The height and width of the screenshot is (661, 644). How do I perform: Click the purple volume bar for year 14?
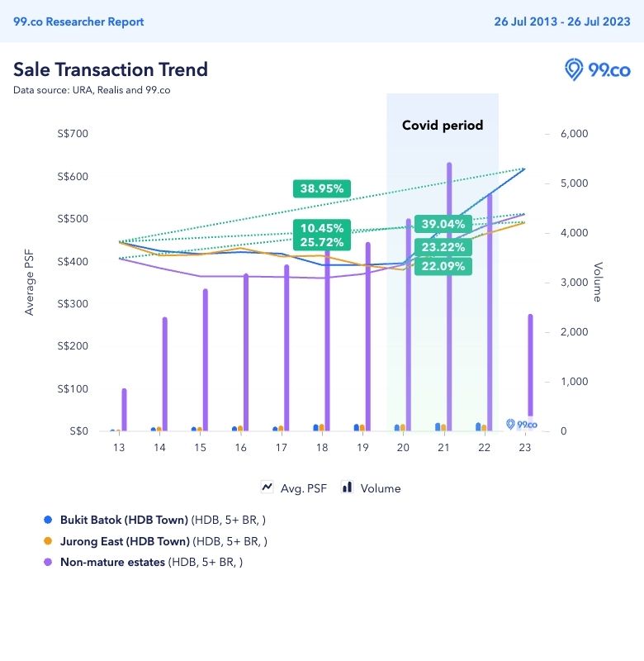point(164,374)
